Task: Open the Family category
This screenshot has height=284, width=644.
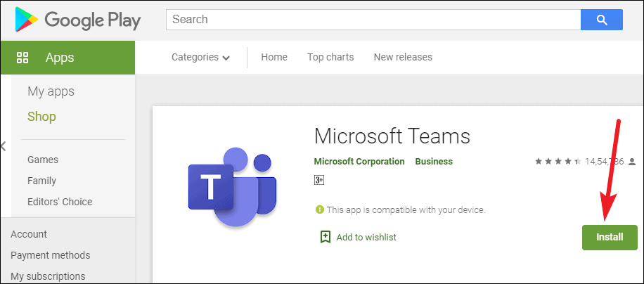Action: pos(41,181)
